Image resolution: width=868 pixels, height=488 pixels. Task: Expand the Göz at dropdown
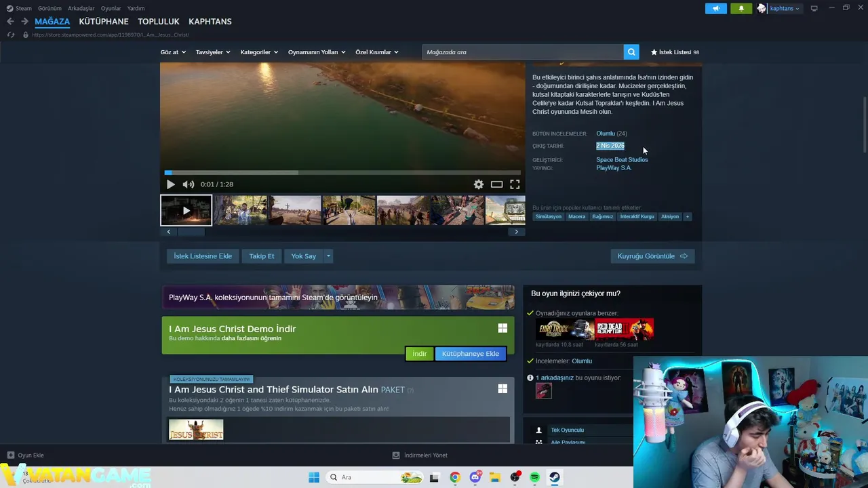(x=173, y=52)
